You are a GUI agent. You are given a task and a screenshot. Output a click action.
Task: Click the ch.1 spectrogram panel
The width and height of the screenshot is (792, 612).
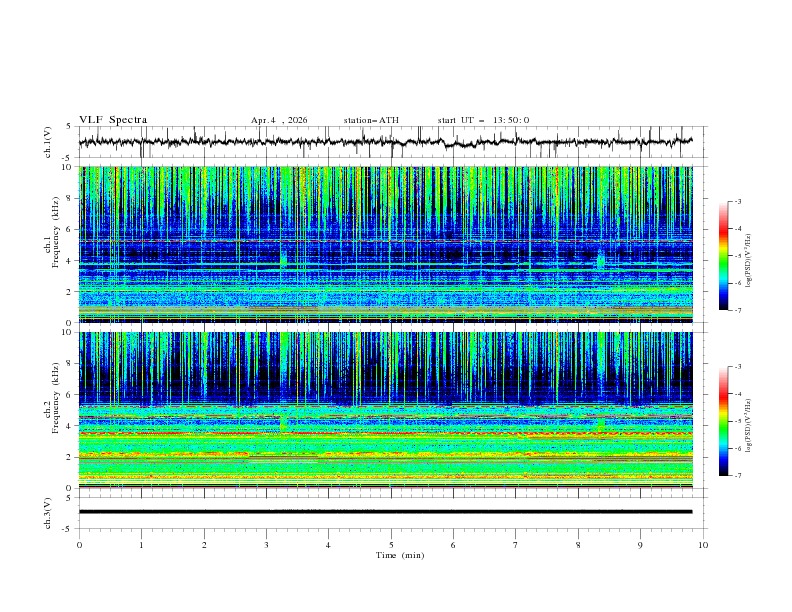(x=386, y=244)
